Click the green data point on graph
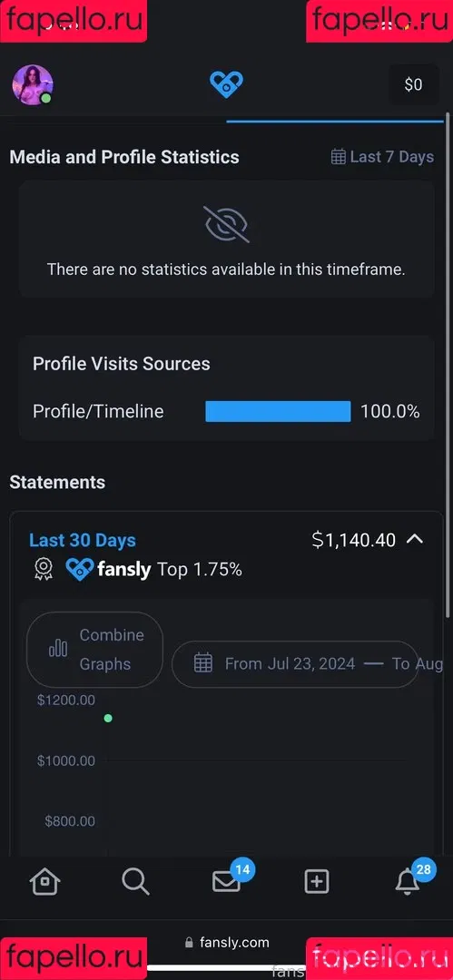Image resolution: width=453 pixels, height=980 pixels. 108,718
